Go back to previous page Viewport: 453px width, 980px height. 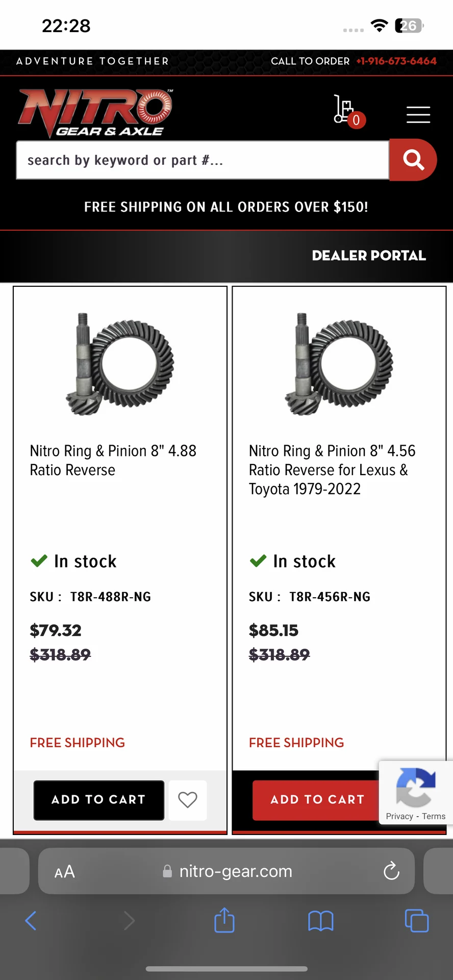click(31, 921)
